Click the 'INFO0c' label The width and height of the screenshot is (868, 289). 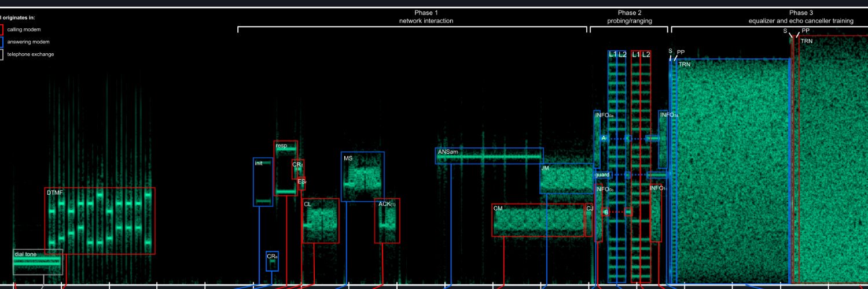(604, 190)
